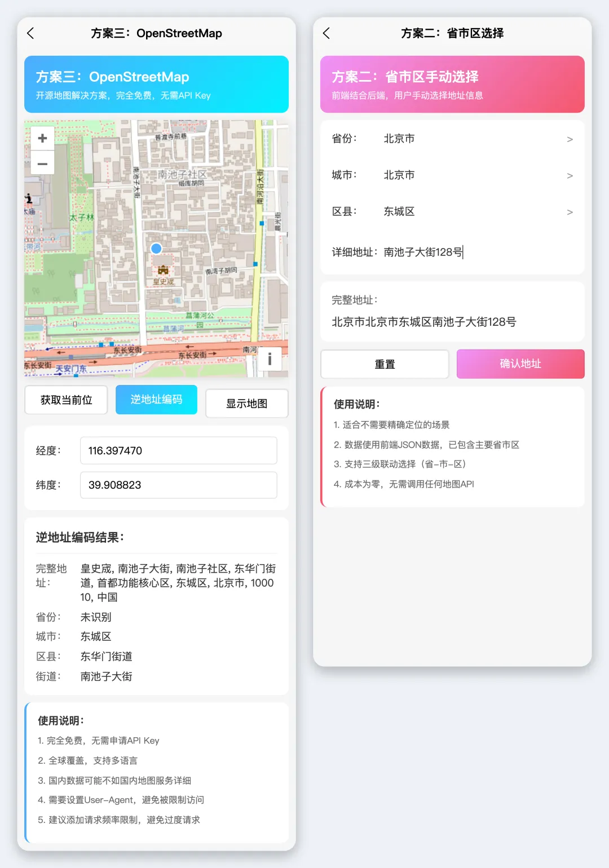
Task: Click note 需要设置User-Agent，避免被限制访问
Action: (x=121, y=800)
